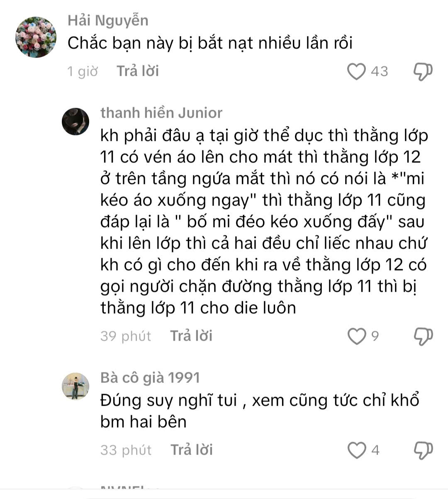Like Bà cô già 1991's comment

click(x=356, y=450)
